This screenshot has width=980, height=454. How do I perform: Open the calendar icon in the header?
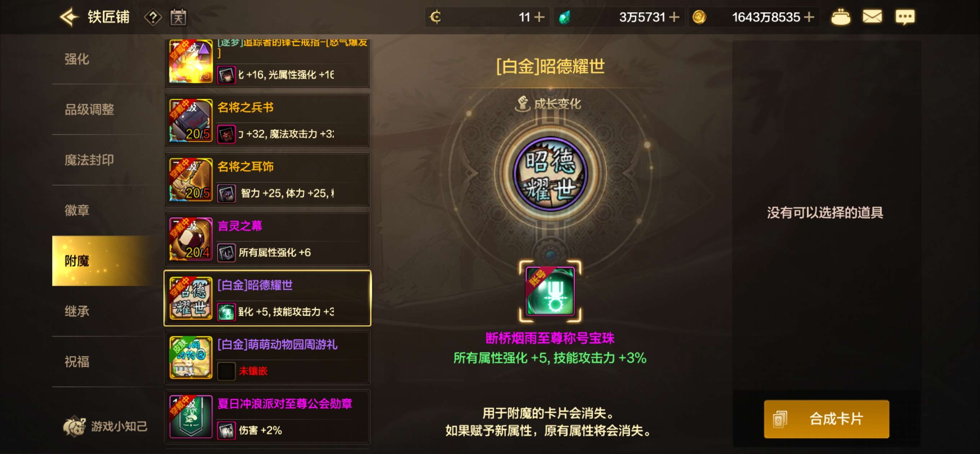tap(178, 17)
